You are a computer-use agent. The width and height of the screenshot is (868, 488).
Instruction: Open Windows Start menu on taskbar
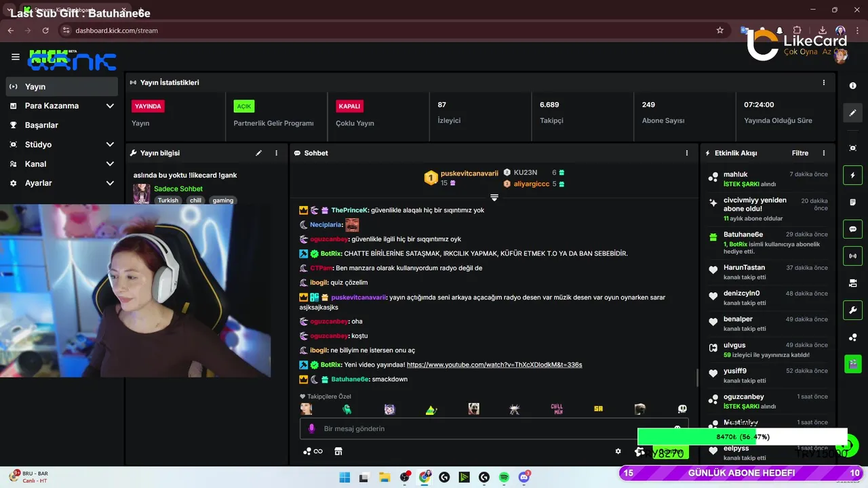click(344, 477)
